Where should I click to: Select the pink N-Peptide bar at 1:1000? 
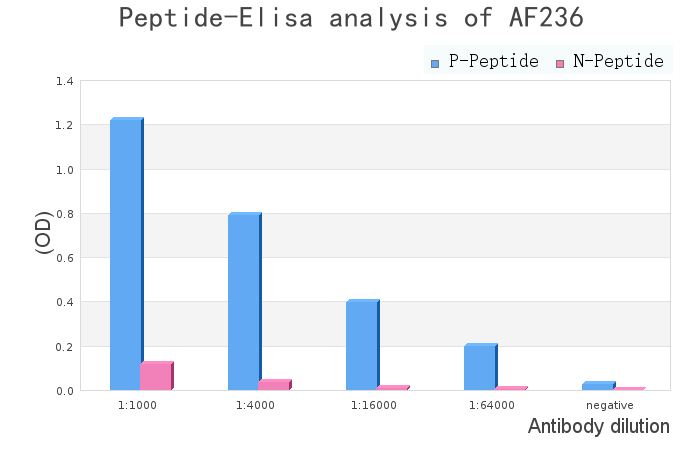[x=156, y=376]
